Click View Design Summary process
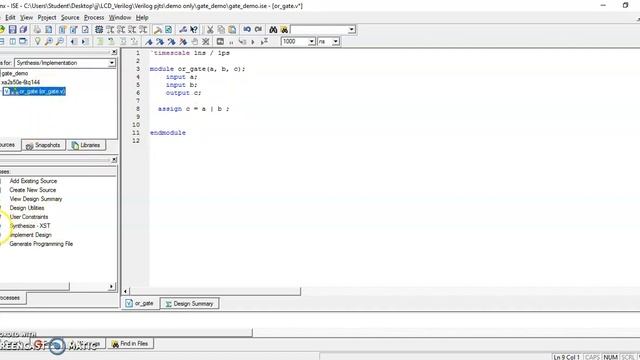 [x=36, y=199]
